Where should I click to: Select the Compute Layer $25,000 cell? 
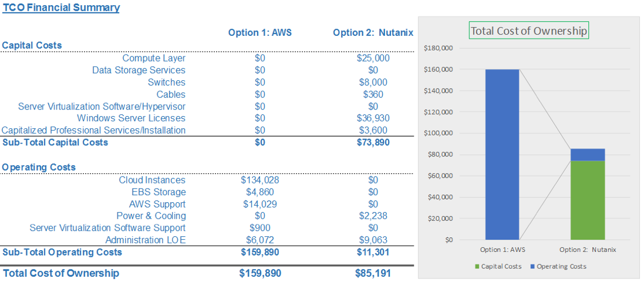click(x=373, y=58)
